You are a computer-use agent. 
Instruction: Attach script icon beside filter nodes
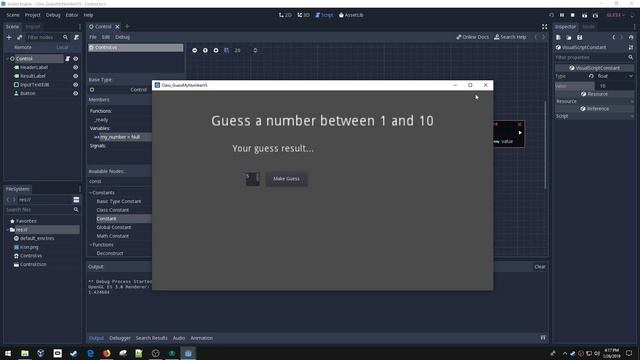coord(76,38)
